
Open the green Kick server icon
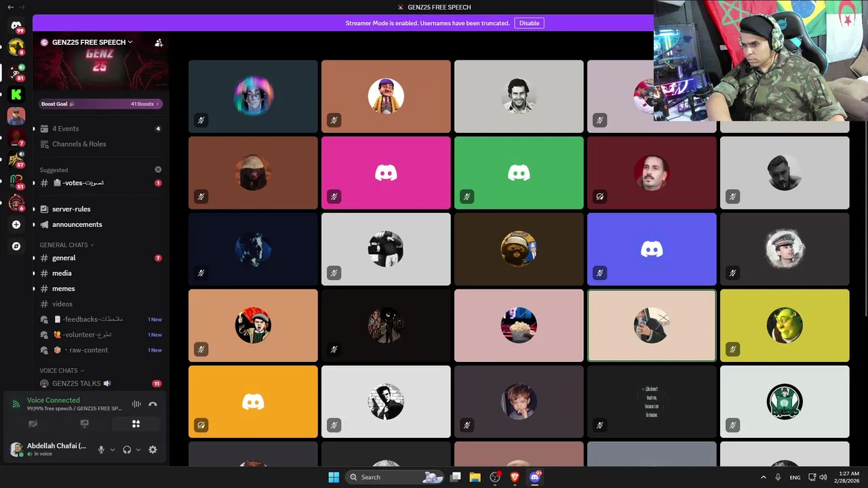(x=16, y=94)
